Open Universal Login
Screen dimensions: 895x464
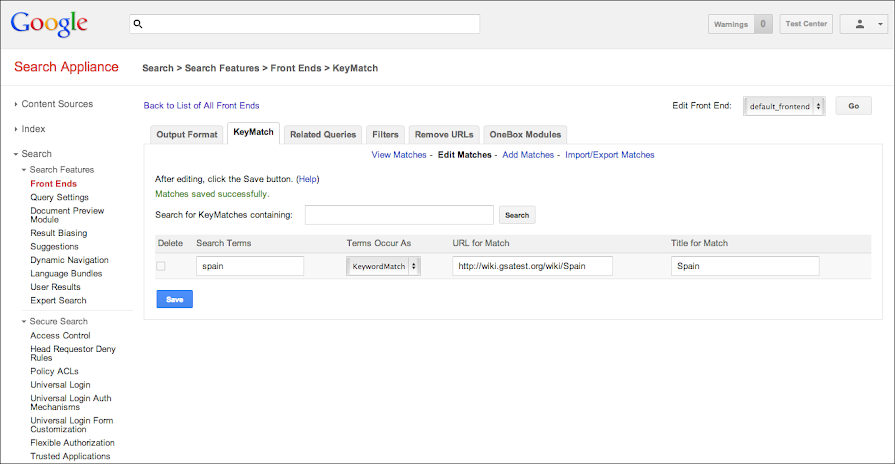point(60,385)
